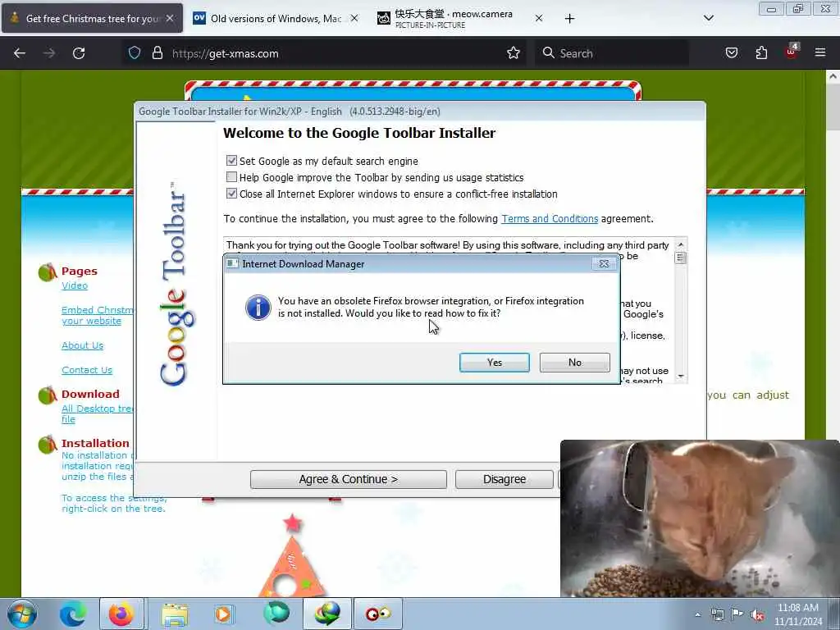
Task: Open the Action Center flag icon
Action: point(737,614)
